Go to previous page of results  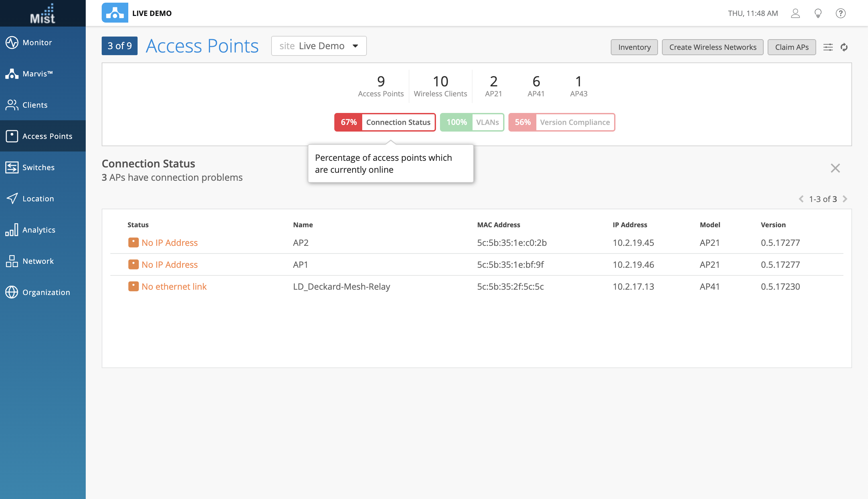pos(801,199)
